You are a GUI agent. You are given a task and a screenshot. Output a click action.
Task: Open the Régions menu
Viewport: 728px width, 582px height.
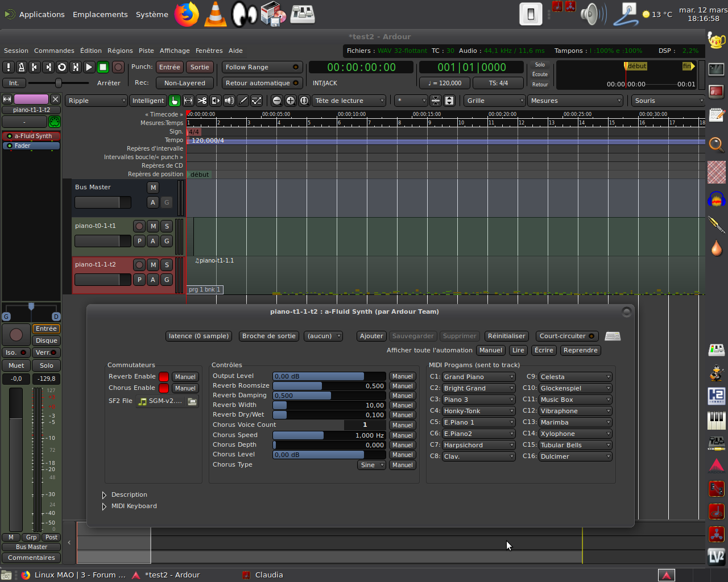(120, 51)
